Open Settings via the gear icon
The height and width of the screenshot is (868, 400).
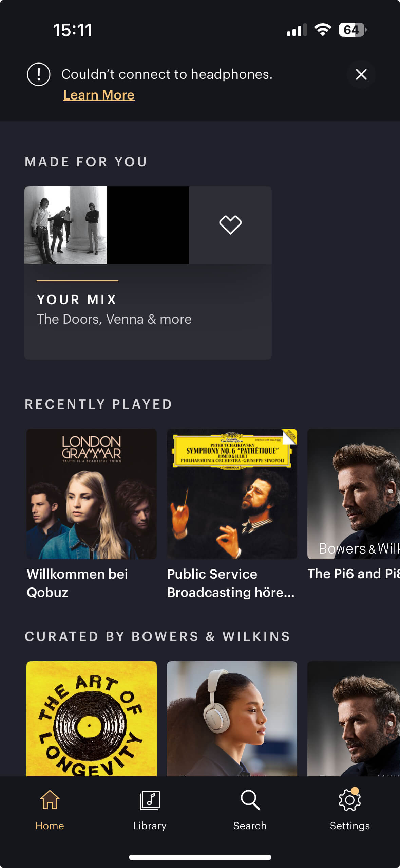point(349,800)
